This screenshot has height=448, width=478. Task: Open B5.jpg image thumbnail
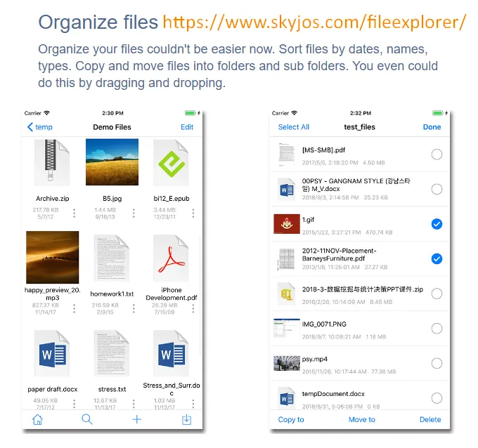112,162
